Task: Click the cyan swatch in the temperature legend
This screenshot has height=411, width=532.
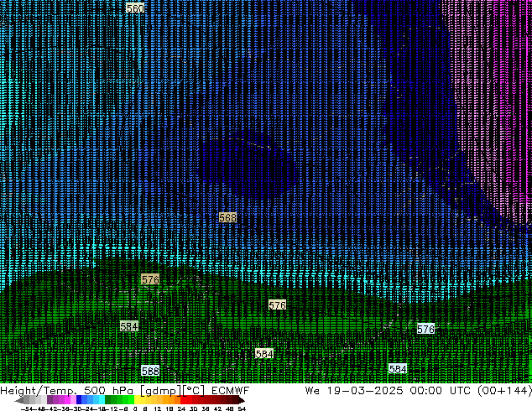Action: point(102,400)
